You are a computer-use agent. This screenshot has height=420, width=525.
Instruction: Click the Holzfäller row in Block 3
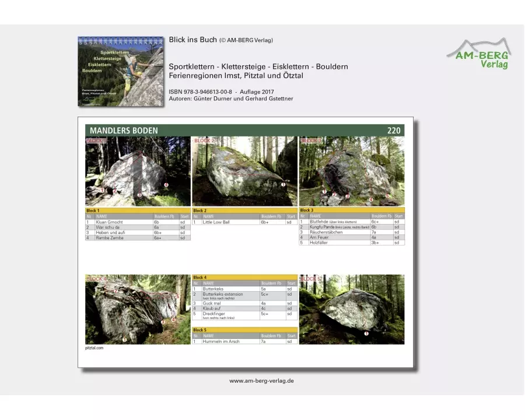pos(352,243)
